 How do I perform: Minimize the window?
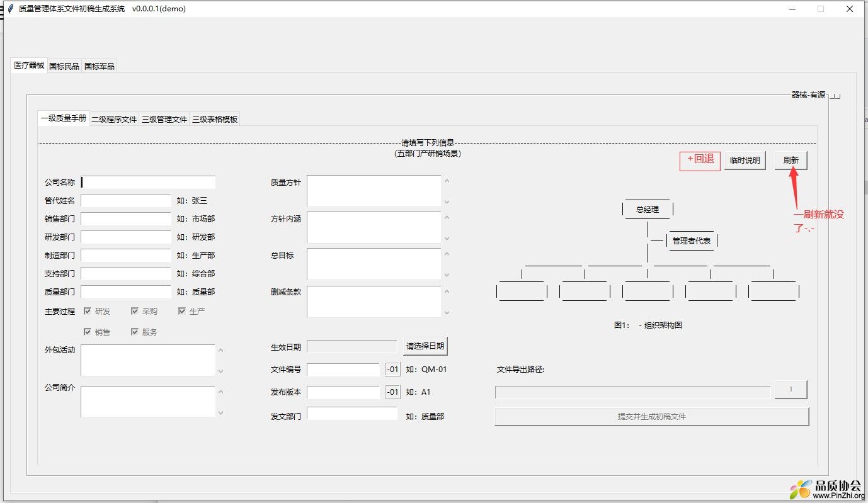792,9
